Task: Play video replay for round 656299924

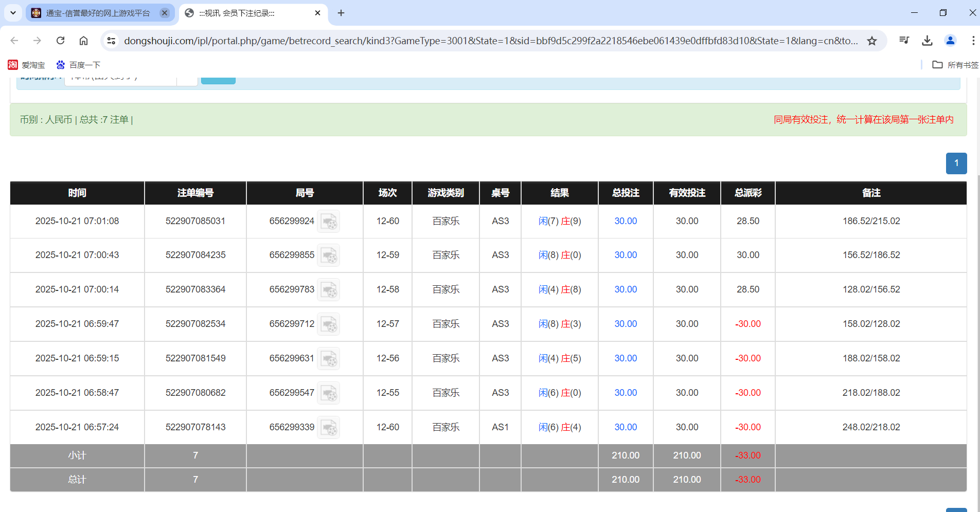Action: (329, 221)
